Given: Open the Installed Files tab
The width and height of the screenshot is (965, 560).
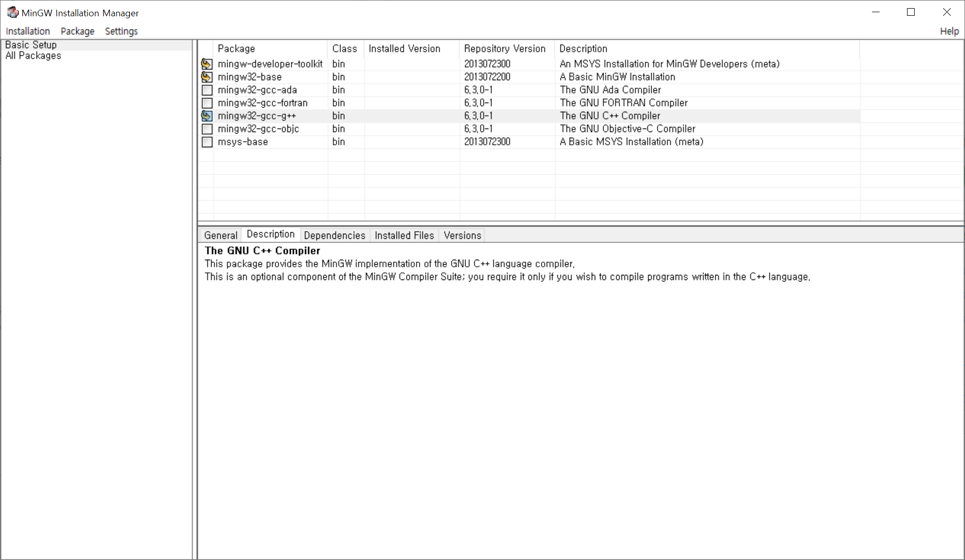Looking at the screenshot, I should 404,235.
